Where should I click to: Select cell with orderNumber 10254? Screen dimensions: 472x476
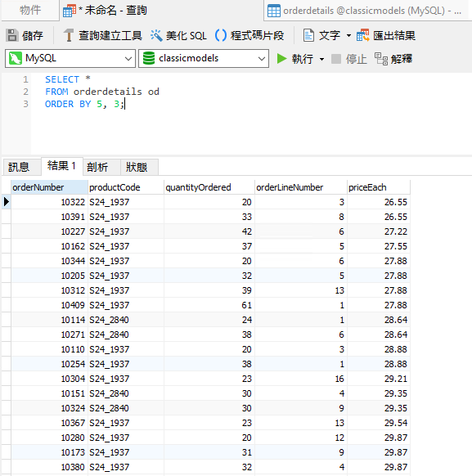point(49,364)
